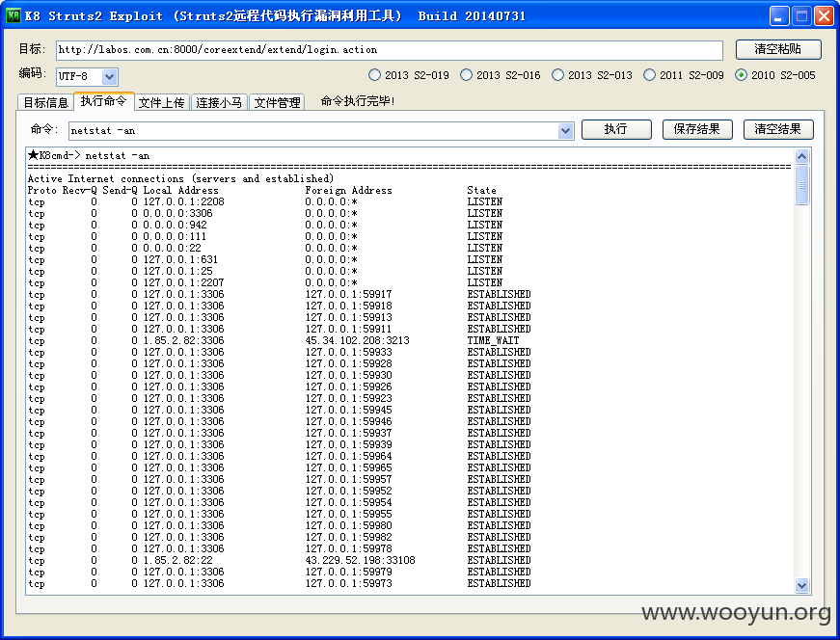Click the local address 127.0.0.1:2208
This screenshot has height=640, width=840.
(184, 201)
